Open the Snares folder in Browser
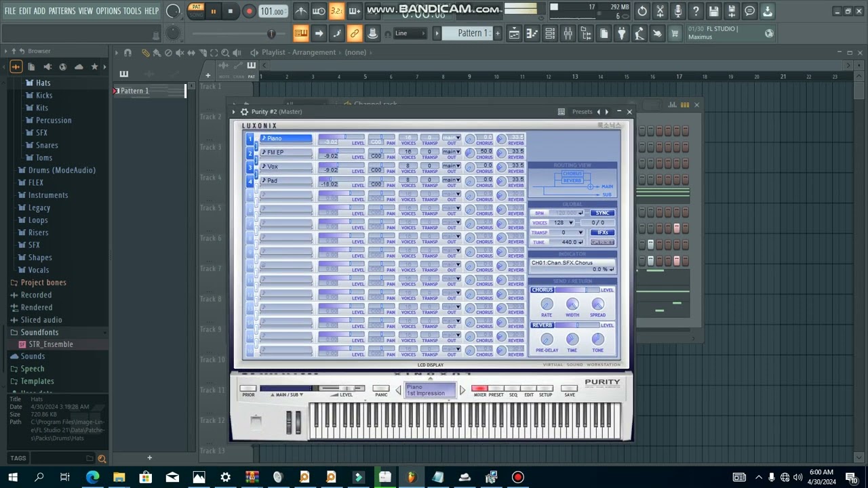This screenshot has width=868, height=488. coord(47,145)
